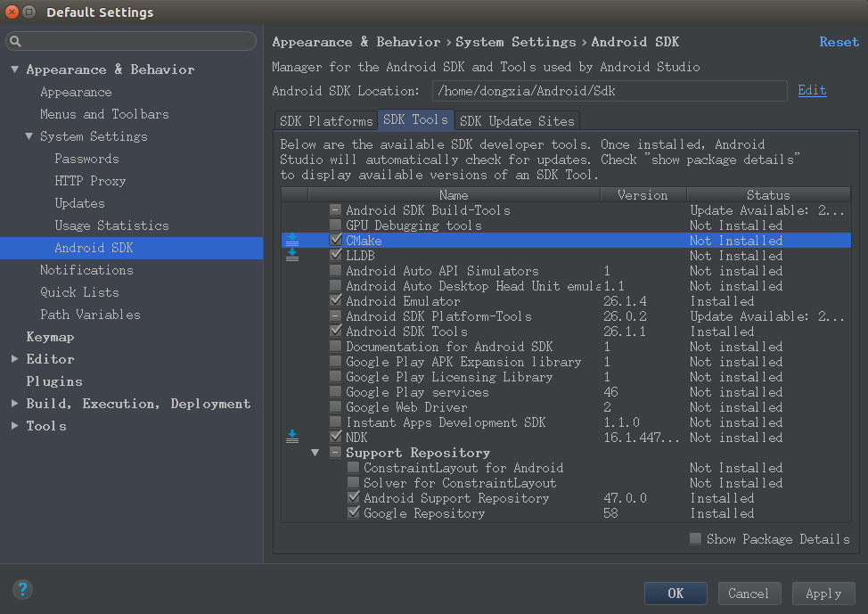The height and width of the screenshot is (614, 868).
Task: Select Notifications in the settings tree
Action: point(86,270)
